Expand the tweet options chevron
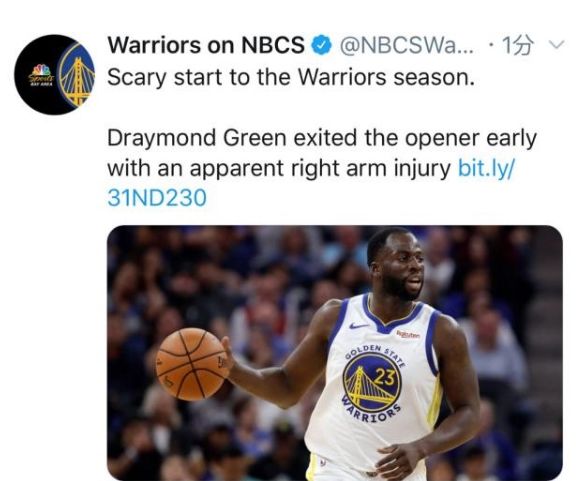Image resolution: width=576 pixels, height=481 pixels. (x=556, y=45)
